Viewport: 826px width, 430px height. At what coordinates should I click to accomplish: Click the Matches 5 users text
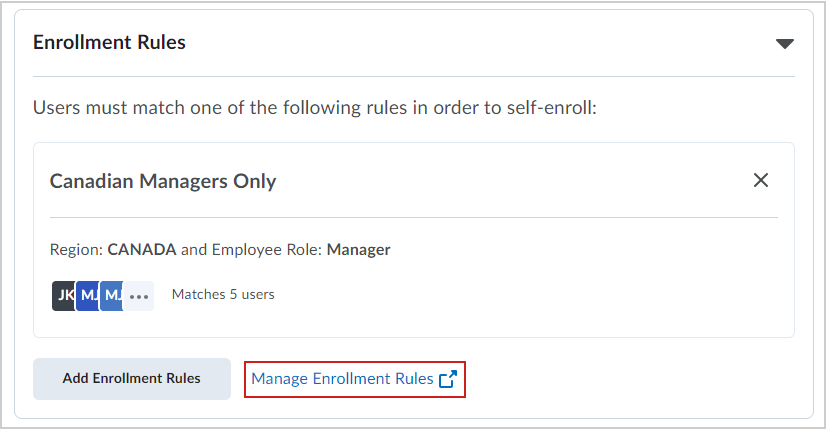coord(223,294)
